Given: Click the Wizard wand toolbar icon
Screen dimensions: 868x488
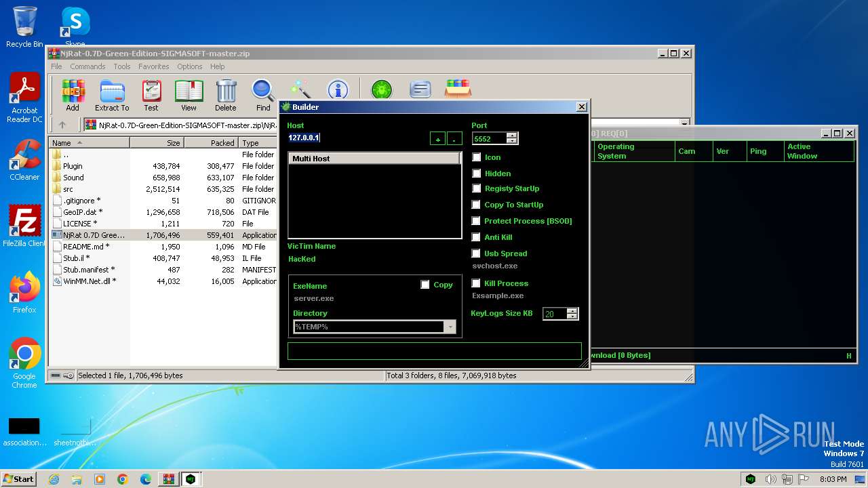Looking at the screenshot, I should pyautogui.click(x=300, y=89).
